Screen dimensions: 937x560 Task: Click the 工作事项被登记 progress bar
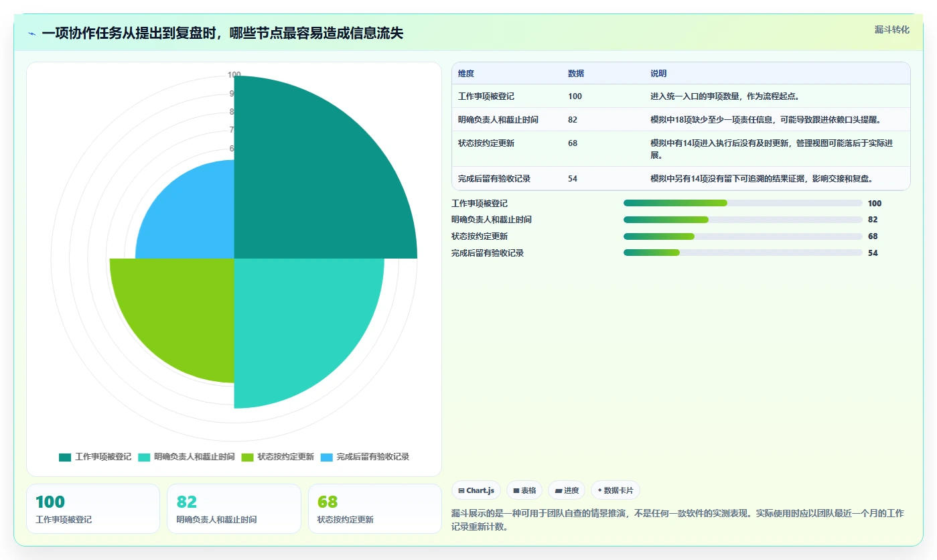tap(743, 203)
